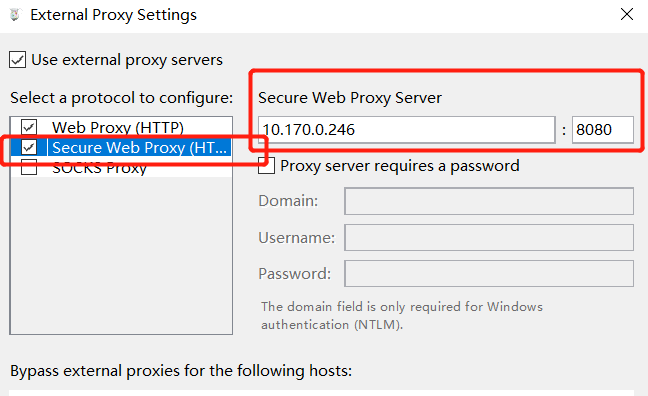Click the bypass hosts text area
This screenshot has width=648, height=396.
point(321,393)
